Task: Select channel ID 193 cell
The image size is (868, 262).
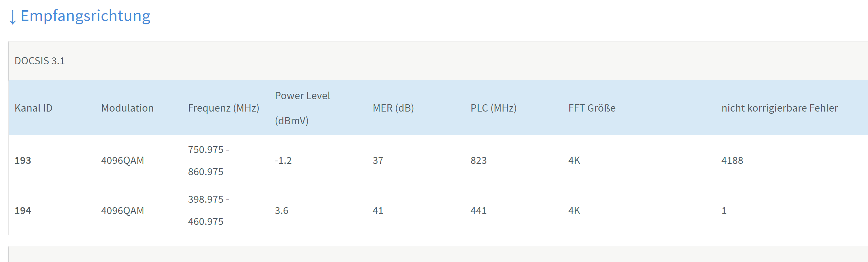Action: coord(23,160)
